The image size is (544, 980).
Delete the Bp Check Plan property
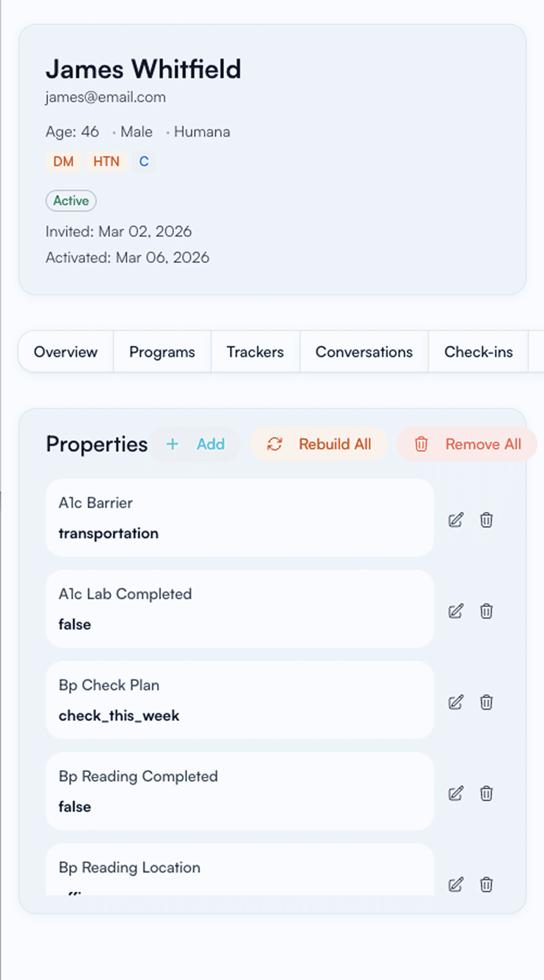click(486, 702)
